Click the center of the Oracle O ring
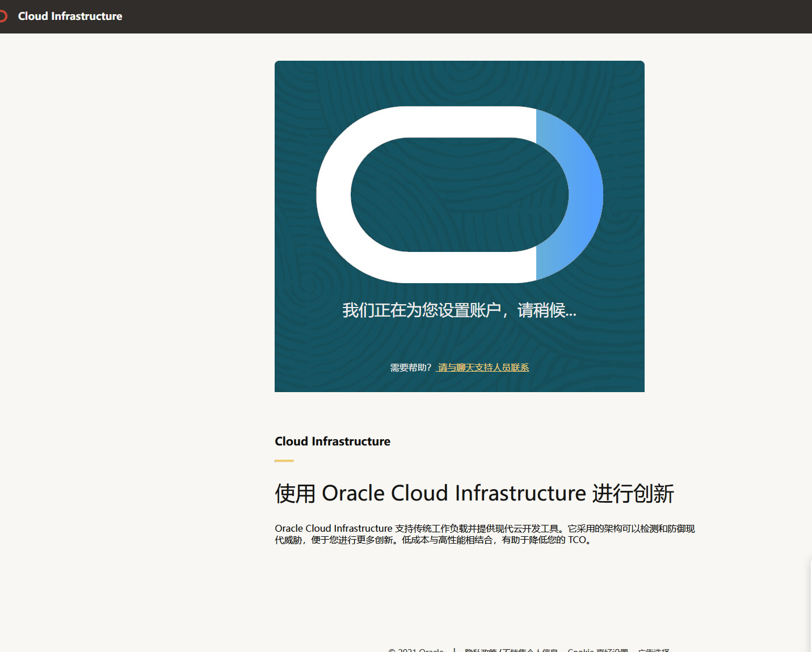Image resolution: width=812 pixels, height=652 pixels. pos(460,195)
